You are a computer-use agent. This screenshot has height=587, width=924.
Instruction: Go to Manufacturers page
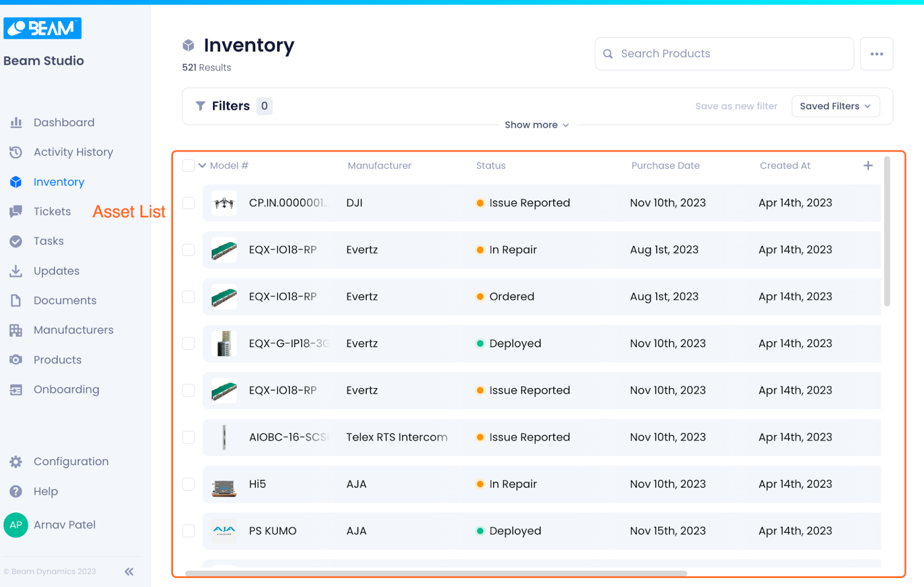click(73, 330)
